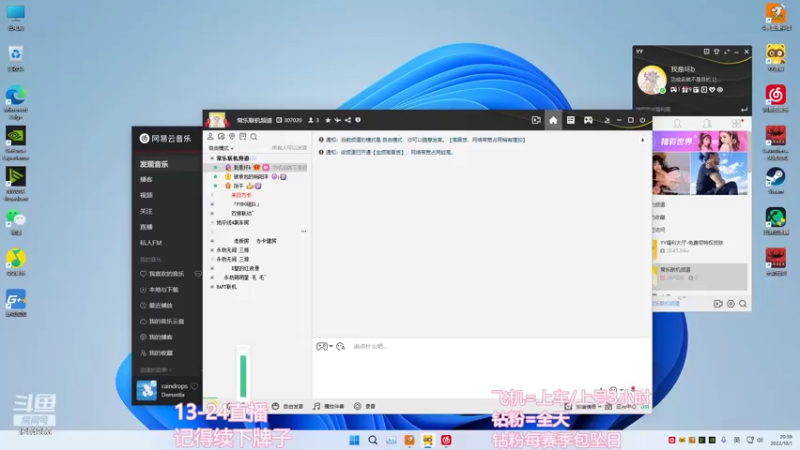This screenshot has width=800, height=450.
Task: Search channel members with magnifier icon
Action: click(254, 137)
